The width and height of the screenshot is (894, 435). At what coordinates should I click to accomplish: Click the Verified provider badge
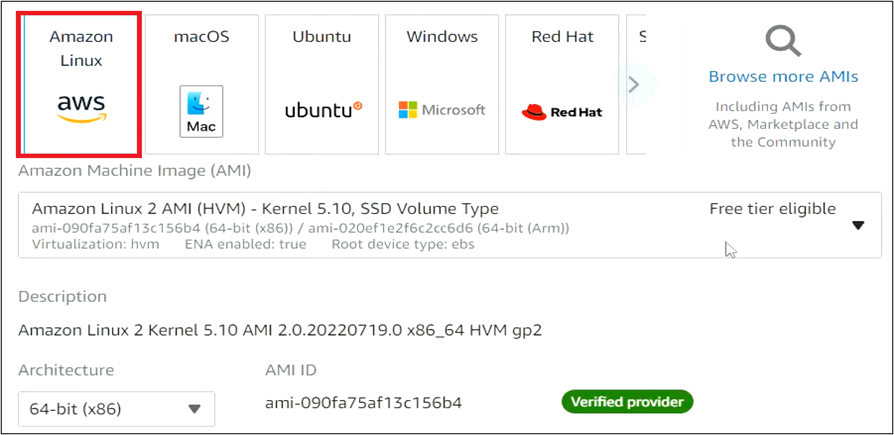(x=626, y=402)
